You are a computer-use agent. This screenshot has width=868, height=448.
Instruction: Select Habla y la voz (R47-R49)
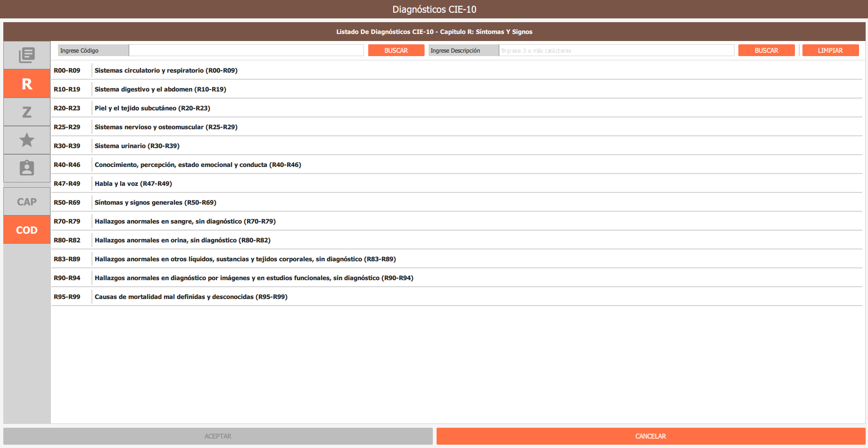click(x=133, y=183)
